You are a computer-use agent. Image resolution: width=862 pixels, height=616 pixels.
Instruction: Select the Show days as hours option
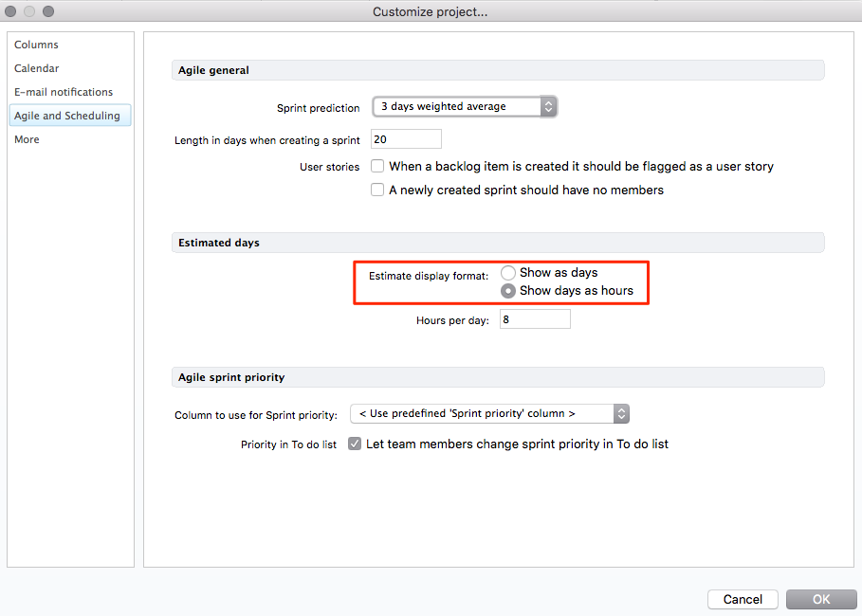508,291
